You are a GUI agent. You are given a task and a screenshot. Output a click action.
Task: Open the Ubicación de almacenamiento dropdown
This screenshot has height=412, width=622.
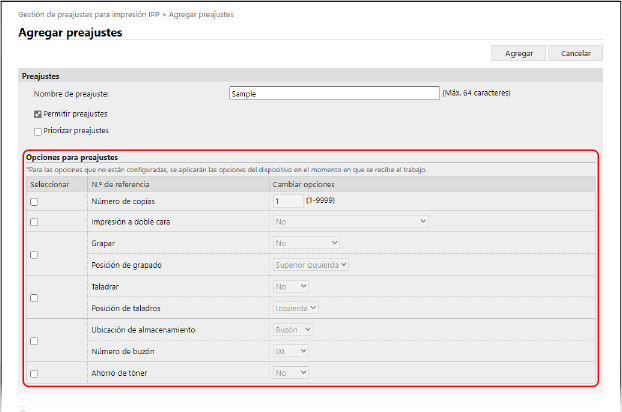click(x=293, y=330)
